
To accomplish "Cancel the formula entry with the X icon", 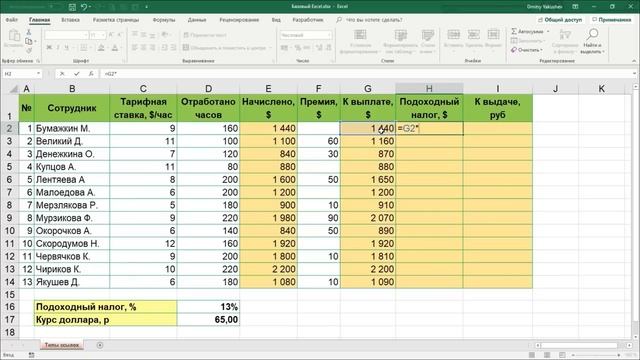I will tap(62, 73).
